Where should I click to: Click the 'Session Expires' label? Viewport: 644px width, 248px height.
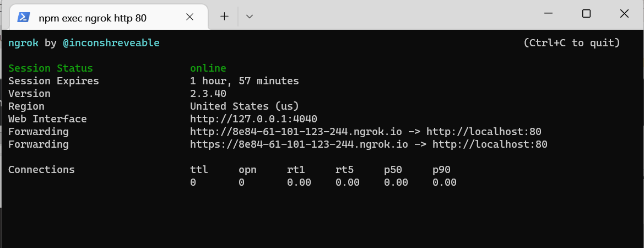coord(54,81)
